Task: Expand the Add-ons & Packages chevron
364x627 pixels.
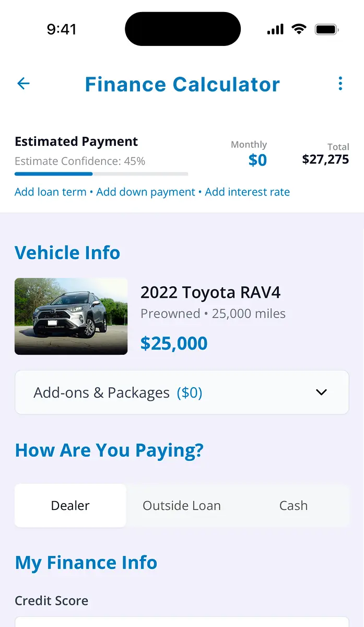Action: pyautogui.click(x=322, y=392)
